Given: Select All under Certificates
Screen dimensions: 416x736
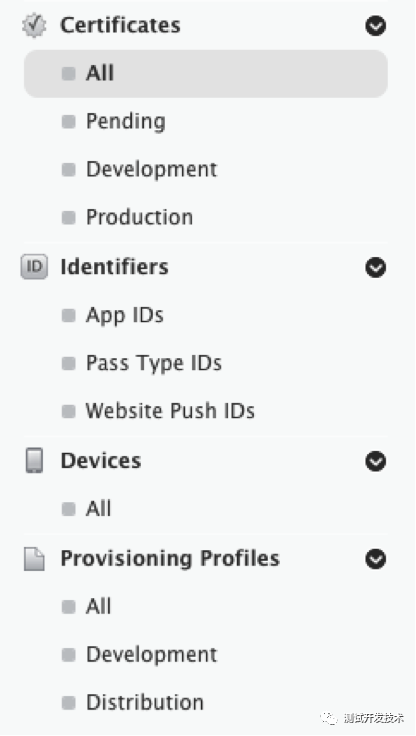Looking at the screenshot, I should (206, 74).
